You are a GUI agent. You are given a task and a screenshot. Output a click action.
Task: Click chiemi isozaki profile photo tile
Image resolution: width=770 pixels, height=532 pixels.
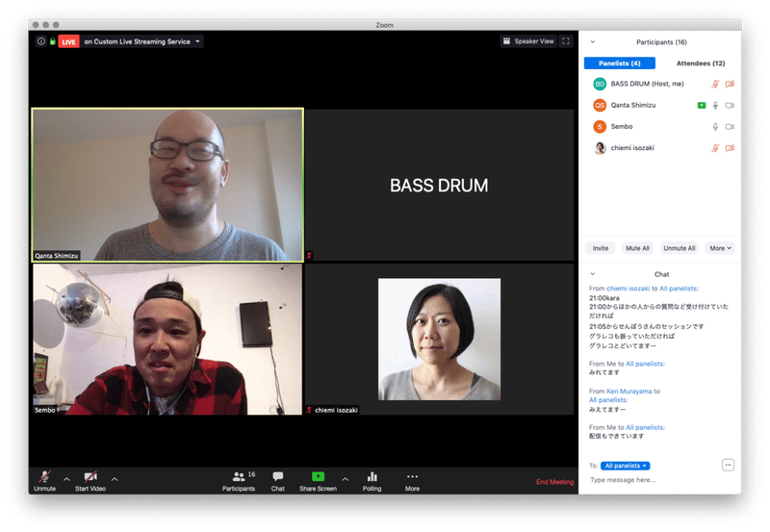(440, 340)
